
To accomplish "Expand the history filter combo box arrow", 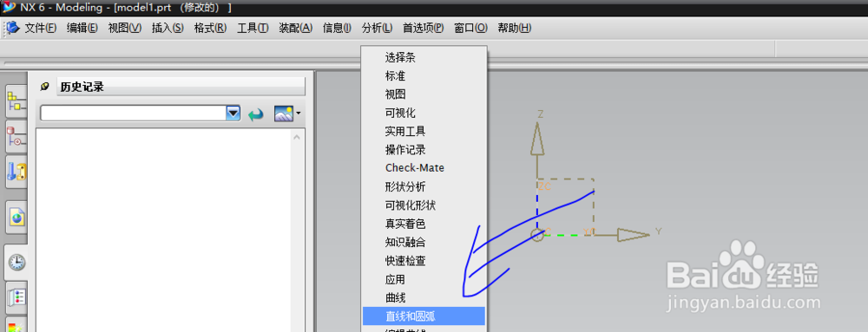I will point(233,114).
